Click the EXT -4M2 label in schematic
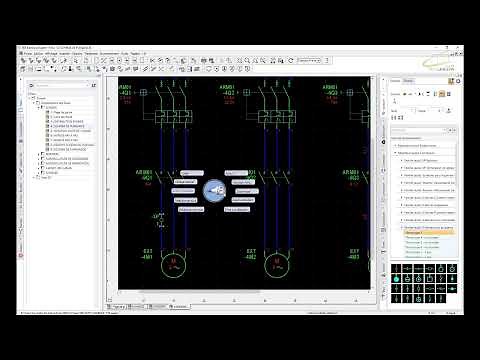480x360 pixels. (251, 254)
